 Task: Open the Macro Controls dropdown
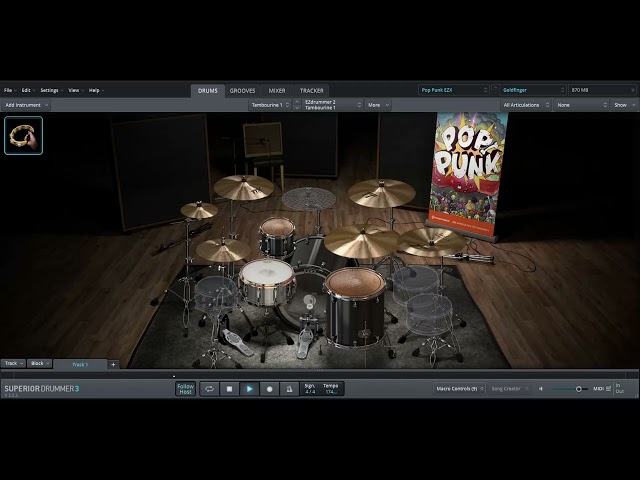point(459,389)
